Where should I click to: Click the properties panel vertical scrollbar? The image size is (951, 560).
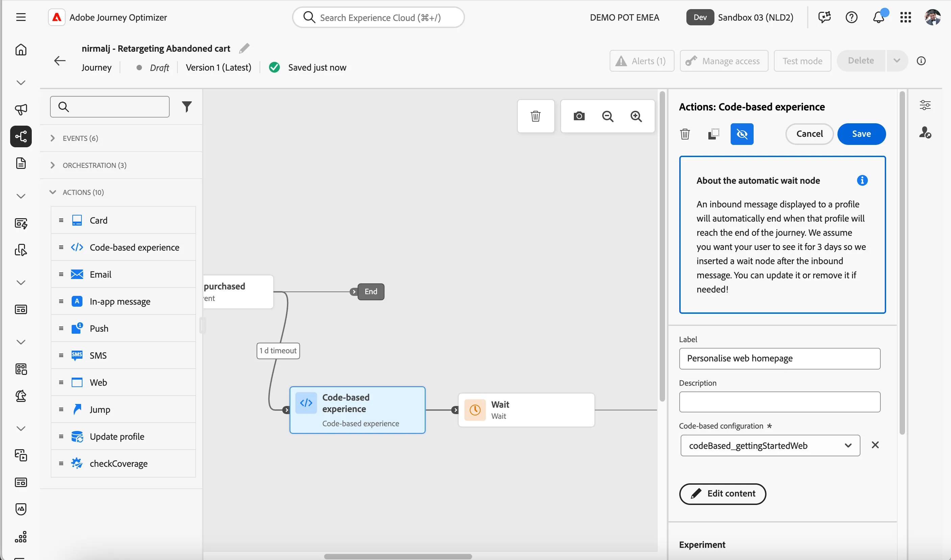pos(902,263)
